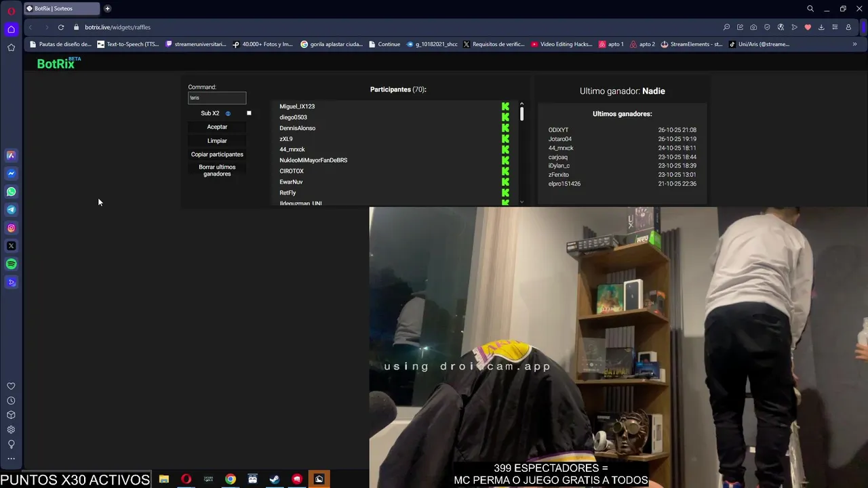This screenshot has height=488, width=868.
Task: Click the Kick icon next to diego0503
Action: (x=505, y=117)
